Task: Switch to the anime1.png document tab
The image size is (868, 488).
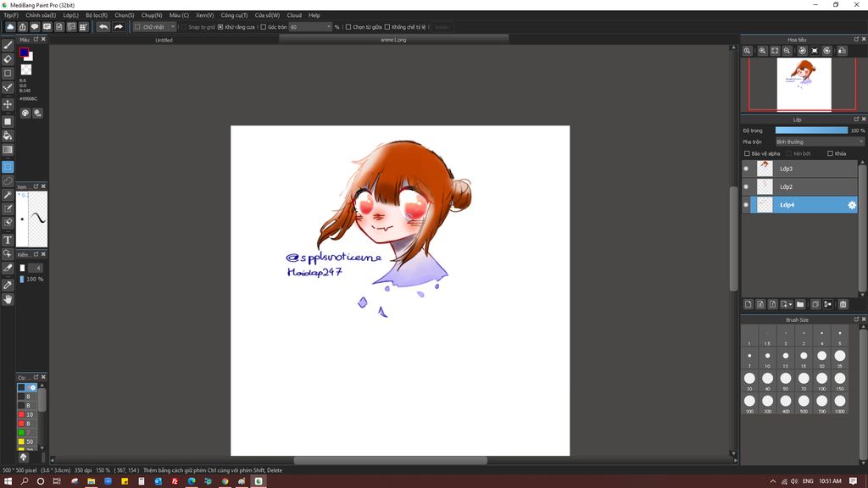Action: [393, 40]
